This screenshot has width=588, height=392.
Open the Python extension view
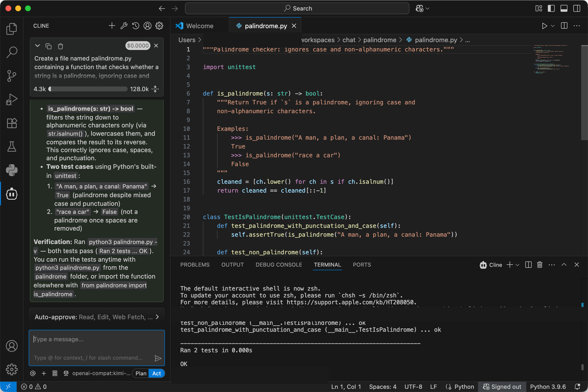(x=12, y=170)
